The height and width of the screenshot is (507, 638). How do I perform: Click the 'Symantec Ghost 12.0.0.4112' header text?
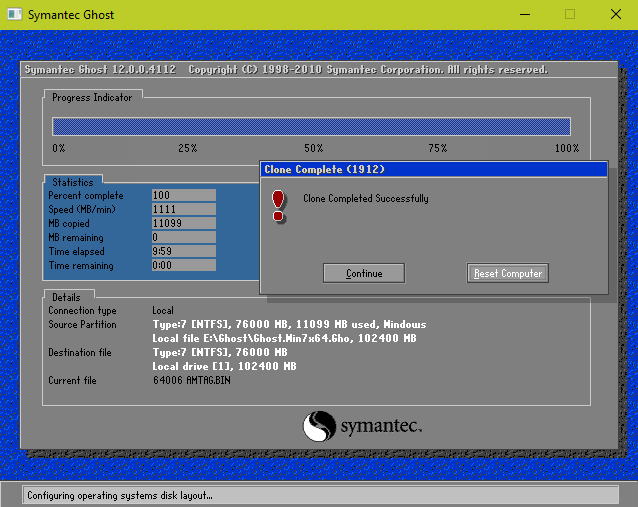click(x=101, y=70)
